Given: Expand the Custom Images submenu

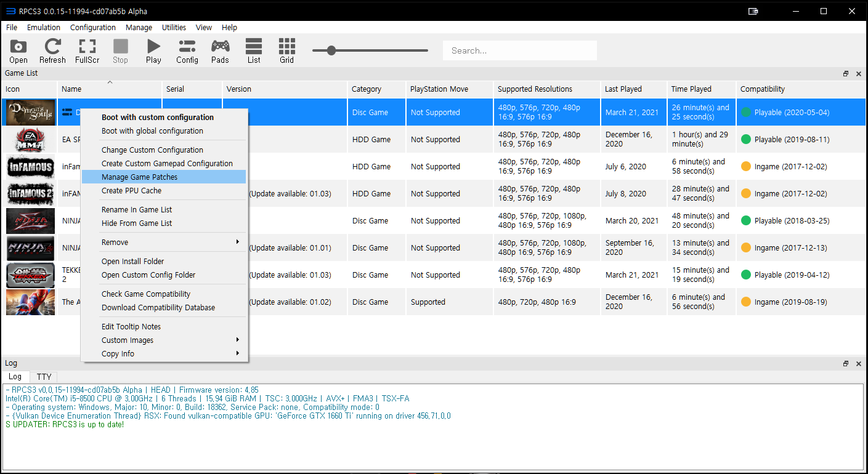Looking at the screenshot, I should [x=164, y=340].
